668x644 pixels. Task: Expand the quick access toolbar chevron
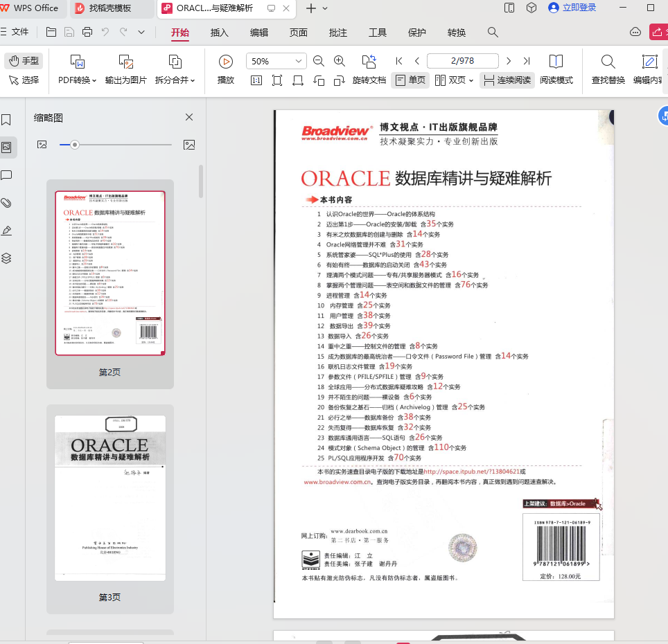(141, 32)
